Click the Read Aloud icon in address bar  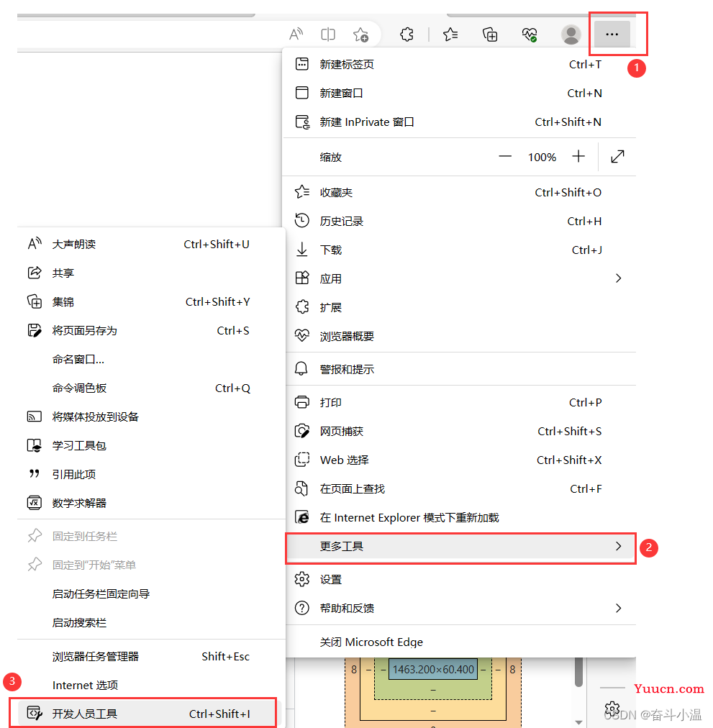tap(296, 34)
